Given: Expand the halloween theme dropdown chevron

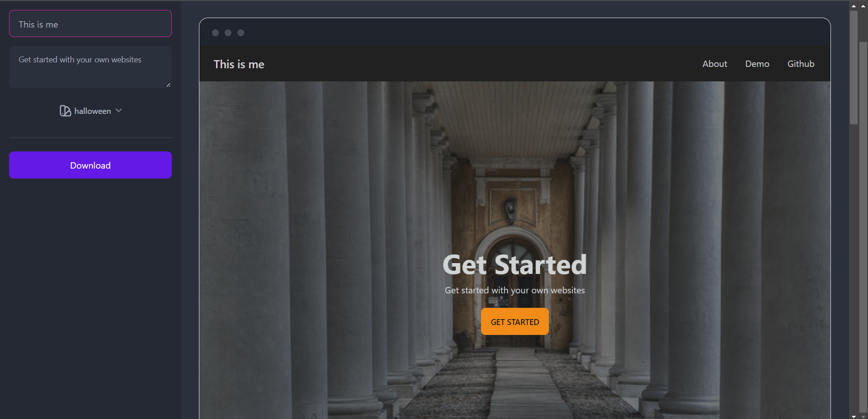Looking at the screenshot, I should point(119,111).
